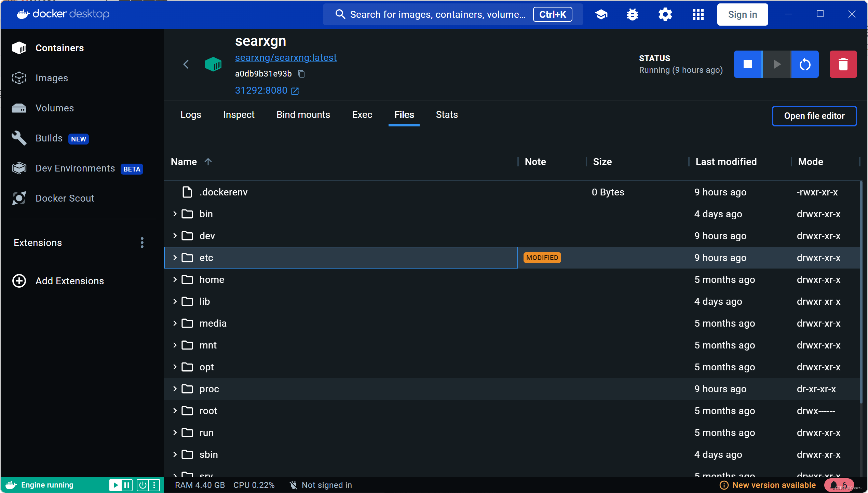Click RAM 4.40 GB in status bar
This screenshot has width=868, height=493.
point(200,485)
